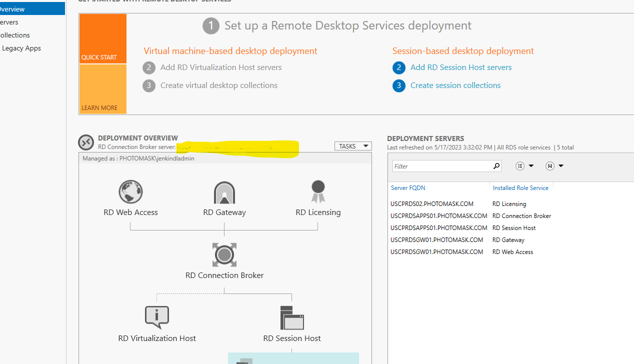The height and width of the screenshot is (364, 634).
Task: Click Set up a Remote Desktop Services deployment heading
Action: [348, 25]
